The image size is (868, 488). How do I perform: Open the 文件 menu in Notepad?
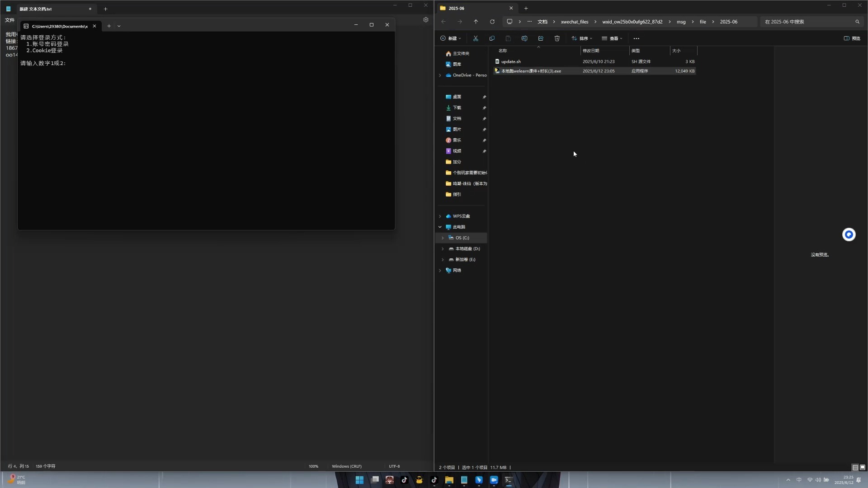9,20
